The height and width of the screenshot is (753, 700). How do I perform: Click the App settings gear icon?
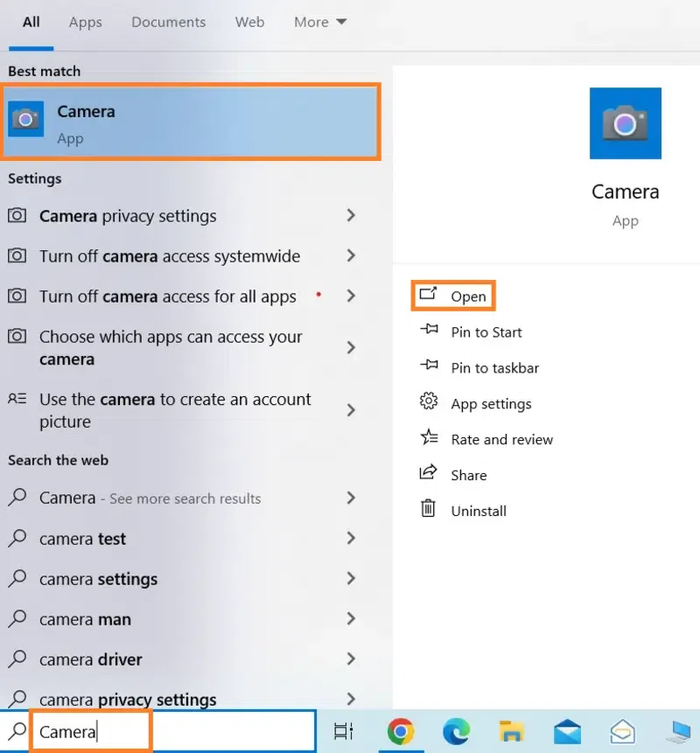pos(429,401)
